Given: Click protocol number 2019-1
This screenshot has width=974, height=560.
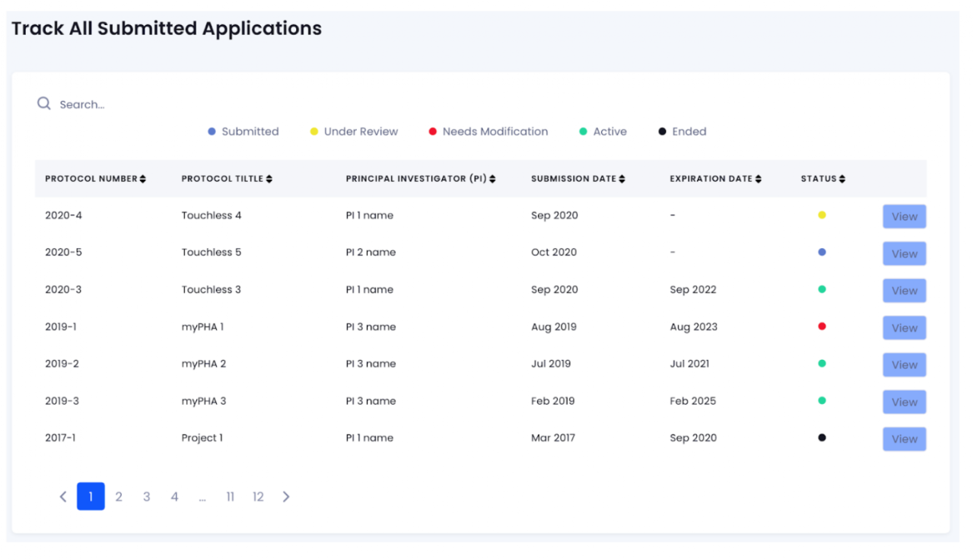Looking at the screenshot, I should tap(61, 327).
